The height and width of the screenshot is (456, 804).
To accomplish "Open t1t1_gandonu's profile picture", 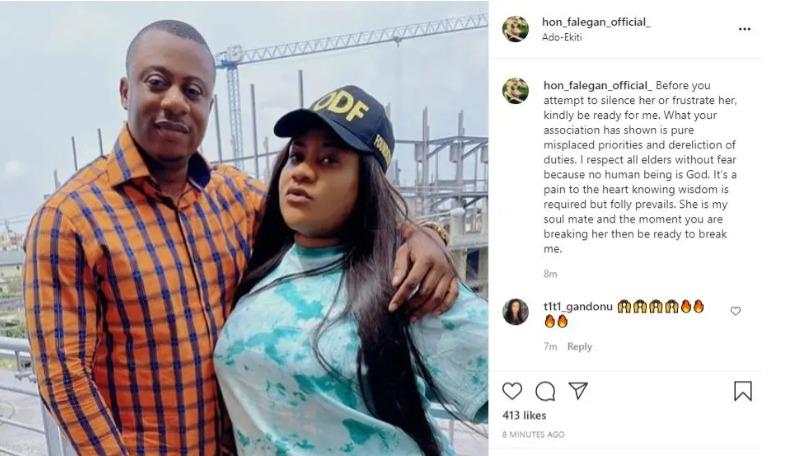I will (x=515, y=311).
